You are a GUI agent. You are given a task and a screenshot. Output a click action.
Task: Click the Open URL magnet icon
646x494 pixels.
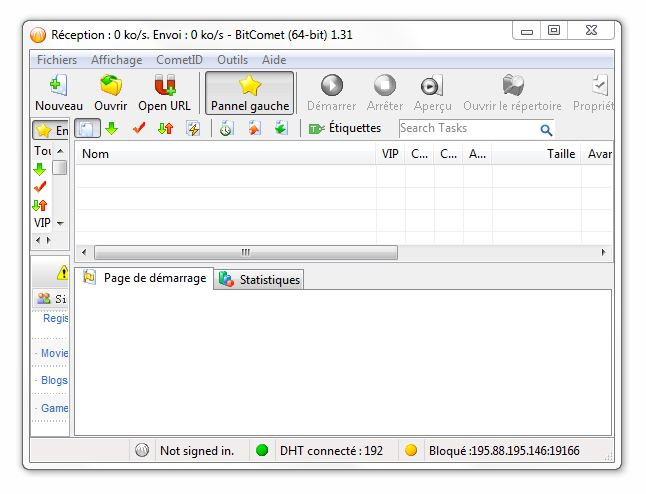164,85
